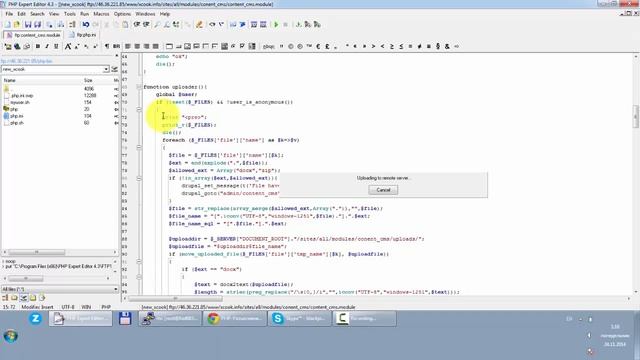Click the Windows Start orb
Viewport: 640px width, 360px height.
pyautogui.click(x=11, y=336)
